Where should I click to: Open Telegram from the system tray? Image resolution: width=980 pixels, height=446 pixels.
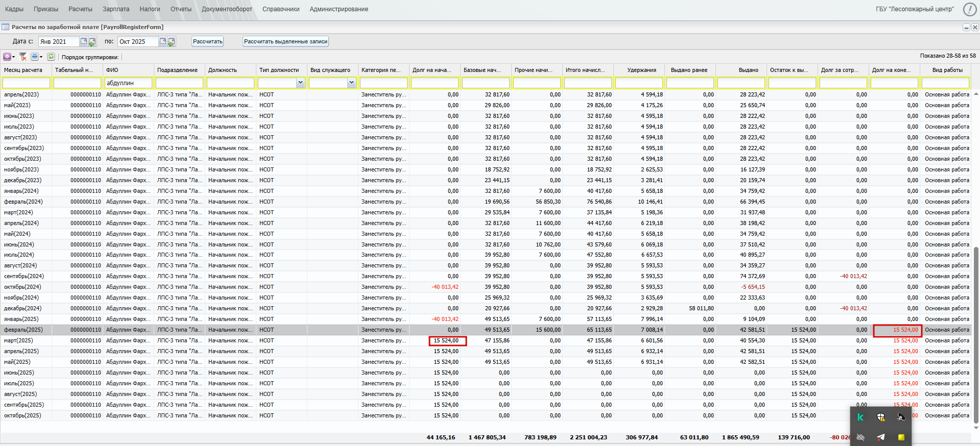pyautogui.click(x=881, y=437)
